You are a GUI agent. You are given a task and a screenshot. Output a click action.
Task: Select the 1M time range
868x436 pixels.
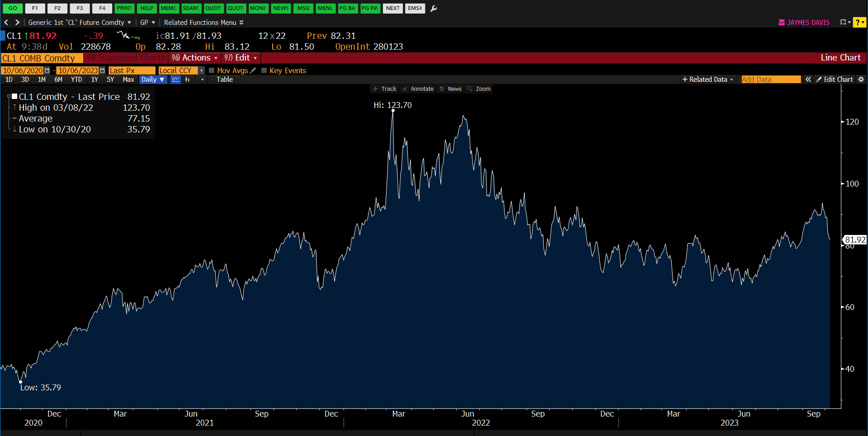pos(42,80)
